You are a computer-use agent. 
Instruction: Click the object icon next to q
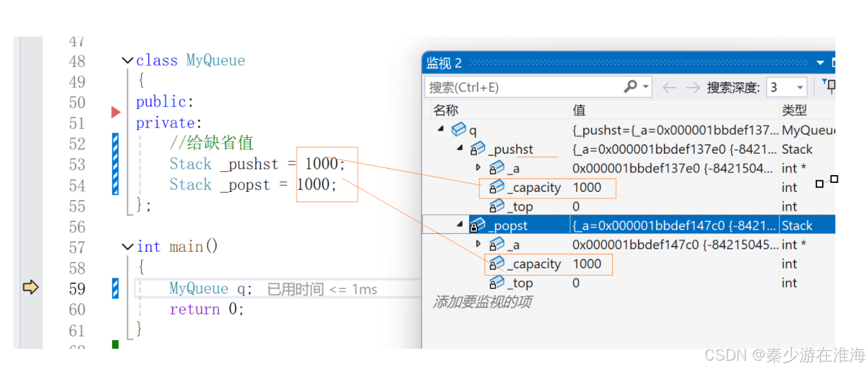point(459,130)
